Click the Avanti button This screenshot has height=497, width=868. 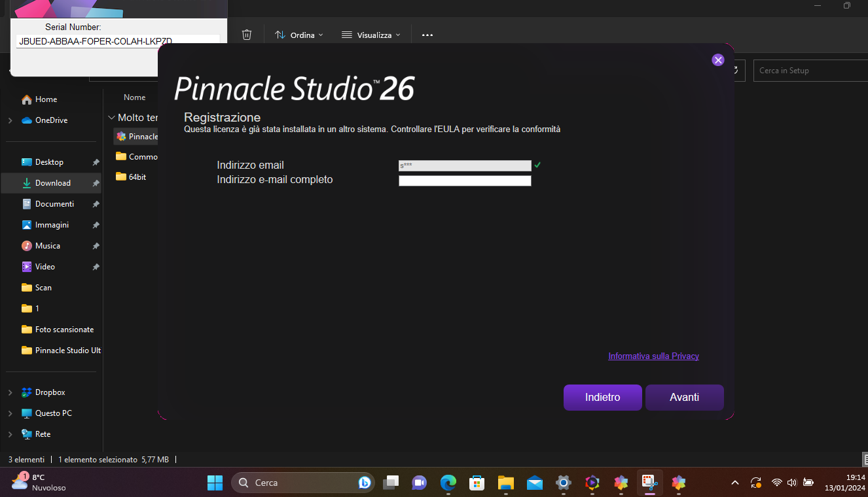(x=684, y=398)
